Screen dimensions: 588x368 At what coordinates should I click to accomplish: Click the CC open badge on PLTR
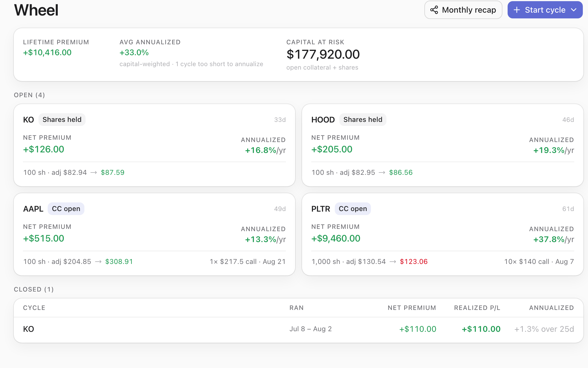[353, 209]
